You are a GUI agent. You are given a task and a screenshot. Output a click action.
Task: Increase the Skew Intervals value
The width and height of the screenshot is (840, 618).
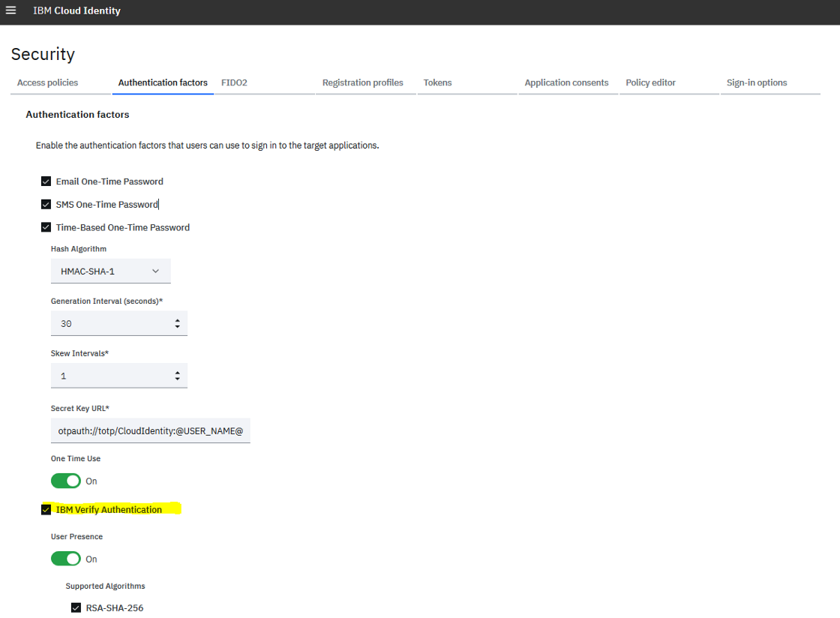coord(177,373)
